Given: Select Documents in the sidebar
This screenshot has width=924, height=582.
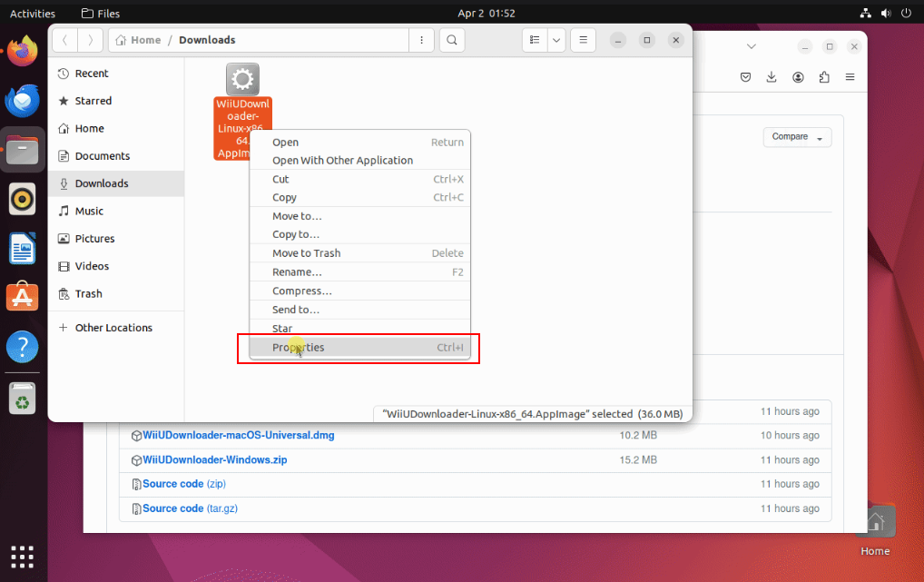Looking at the screenshot, I should (102, 156).
